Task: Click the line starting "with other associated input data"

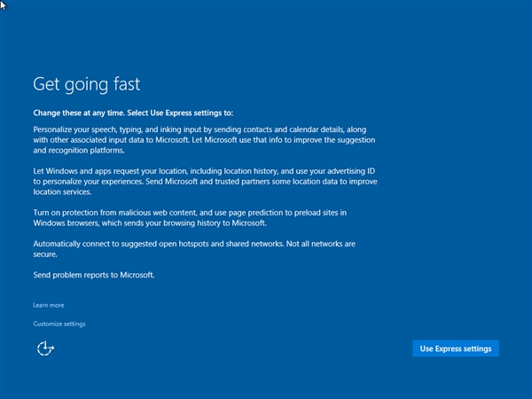Action: (204, 140)
